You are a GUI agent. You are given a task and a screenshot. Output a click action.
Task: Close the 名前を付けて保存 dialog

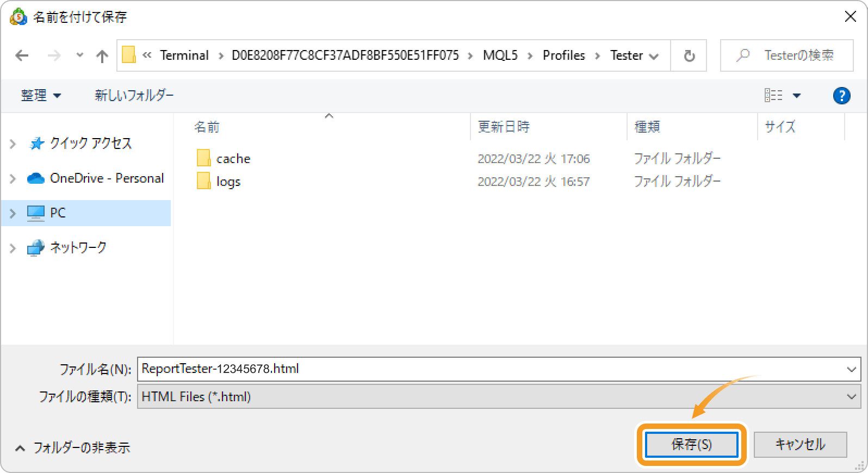coord(851,17)
